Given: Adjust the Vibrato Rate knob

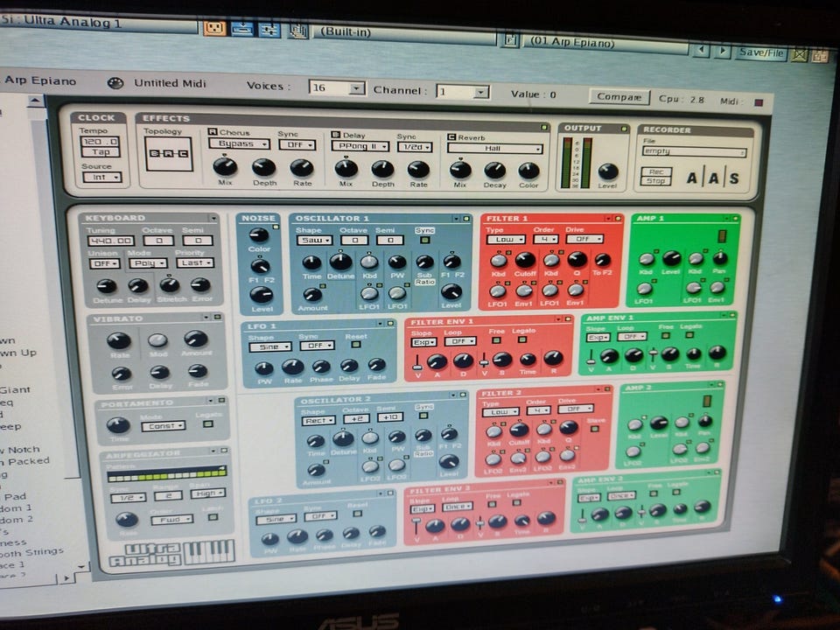Looking at the screenshot, I should 119,340.
